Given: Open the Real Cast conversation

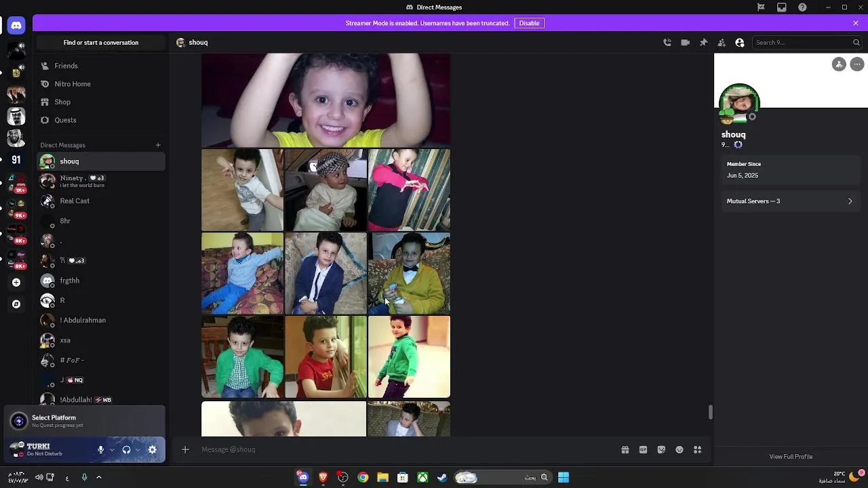Looking at the screenshot, I should click(101, 201).
